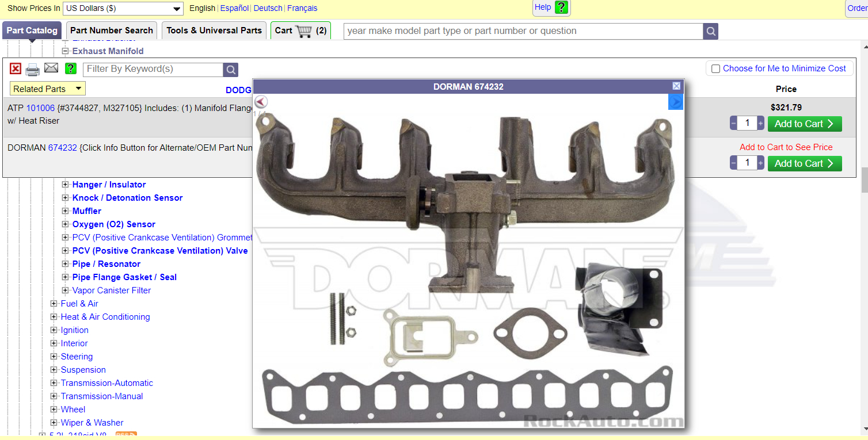Screen dimensions: 868x440
Task: Show next image in DORMAN popup
Action: tap(675, 102)
